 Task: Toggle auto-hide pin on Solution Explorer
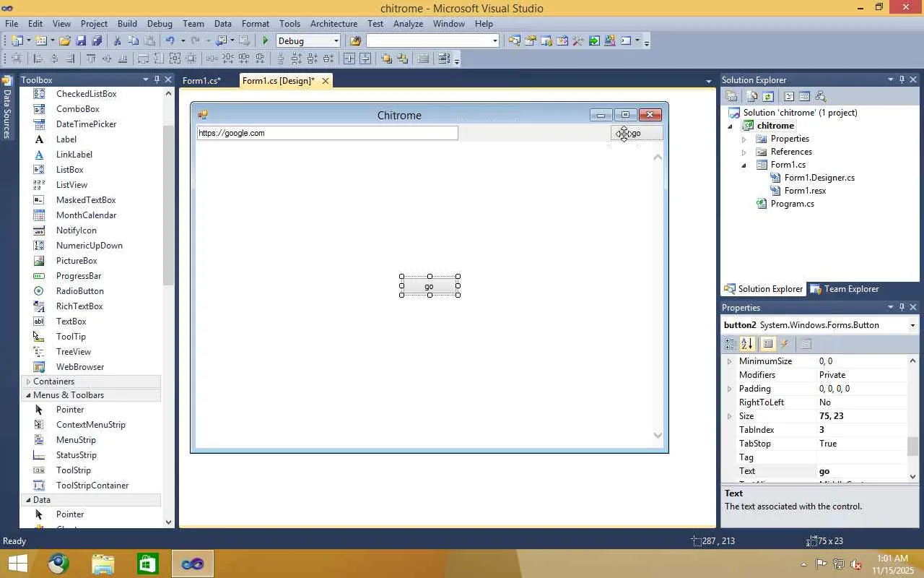(902, 79)
